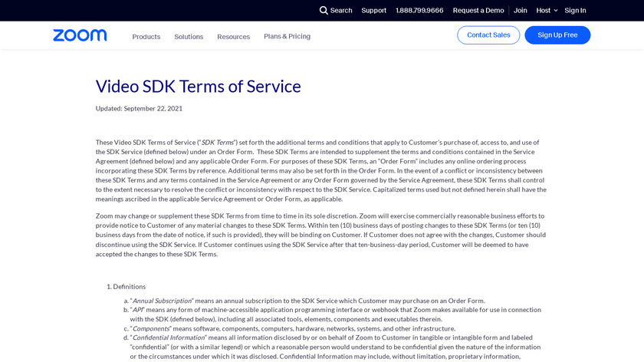Screen dimensions: 644x362
Task: Click the Contact Sales button
Action: click(x=488, y=35)
